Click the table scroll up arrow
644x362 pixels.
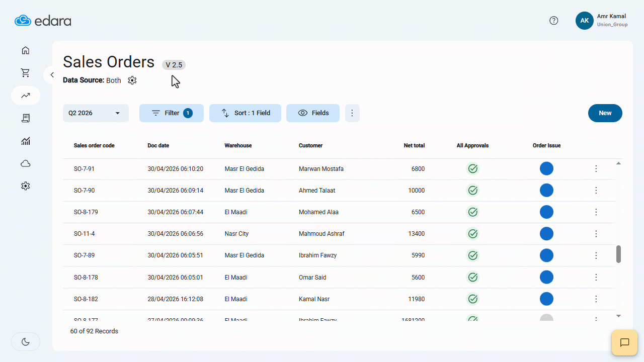coord(619,163)
